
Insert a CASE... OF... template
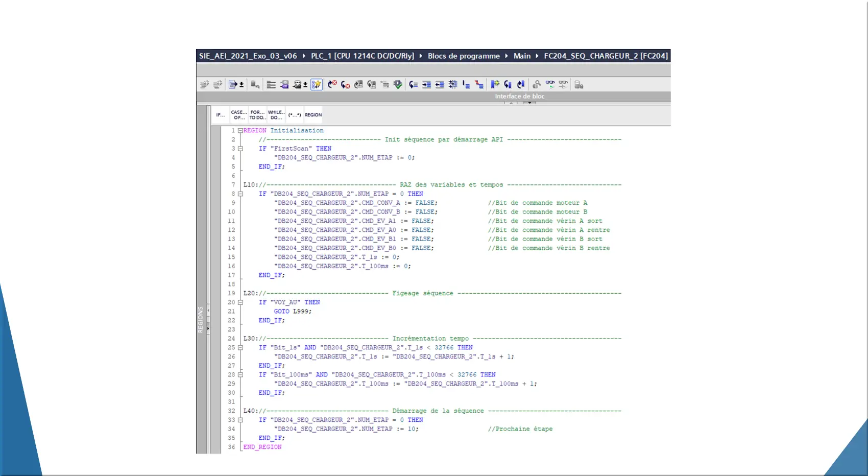point(239,115)
